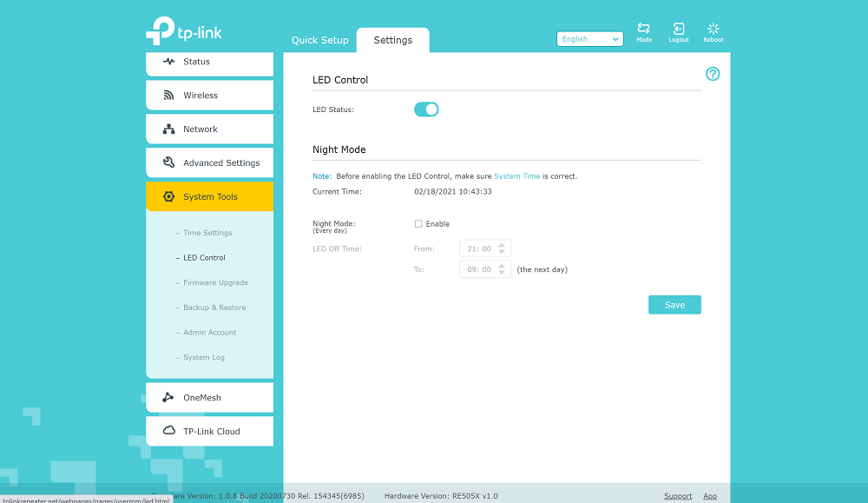
Task: Open the TP-Link Cloud menu
Action: click(210, 431)
